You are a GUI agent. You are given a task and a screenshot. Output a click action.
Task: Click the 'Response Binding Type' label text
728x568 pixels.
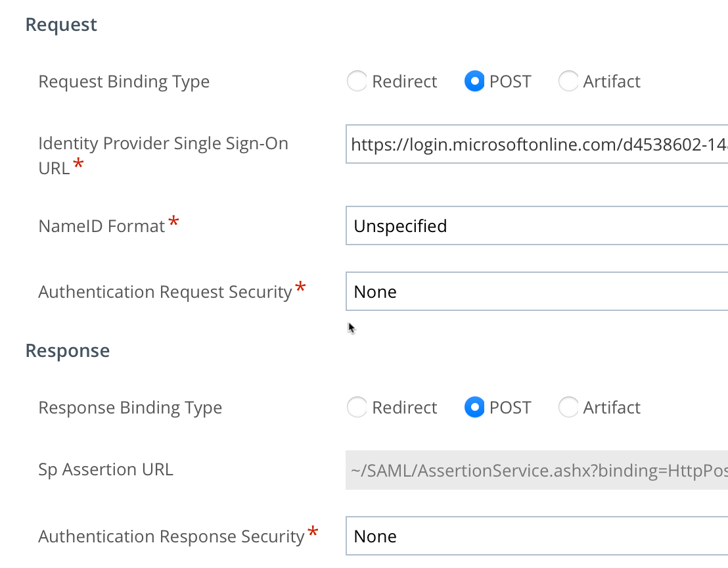[130, 408]
